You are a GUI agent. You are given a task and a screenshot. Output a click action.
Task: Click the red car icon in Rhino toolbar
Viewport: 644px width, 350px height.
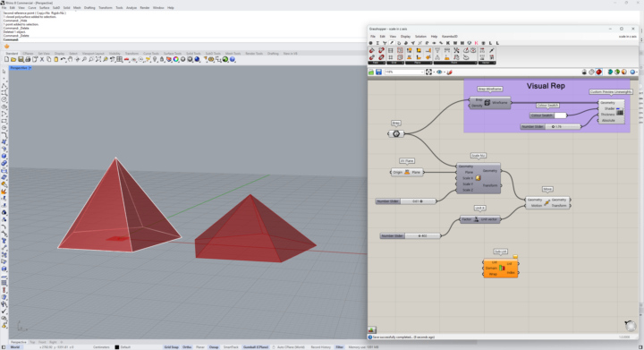click(x=126, y=60)
